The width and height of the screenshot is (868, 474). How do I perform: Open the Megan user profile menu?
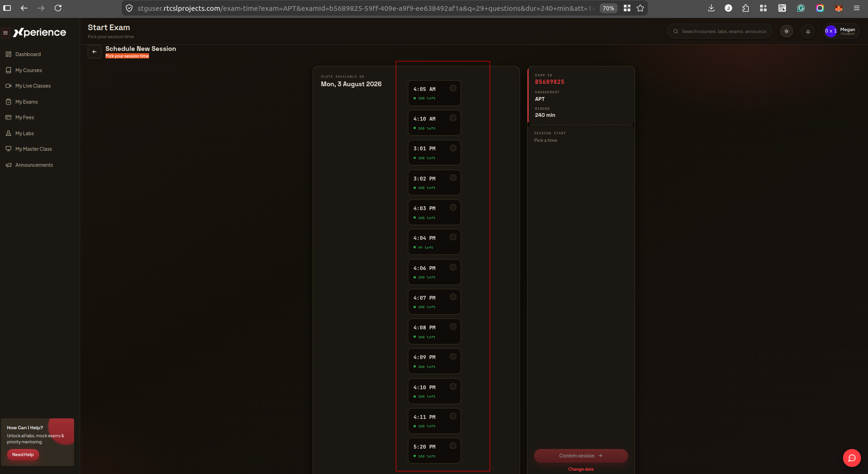[x=842, y=31]
